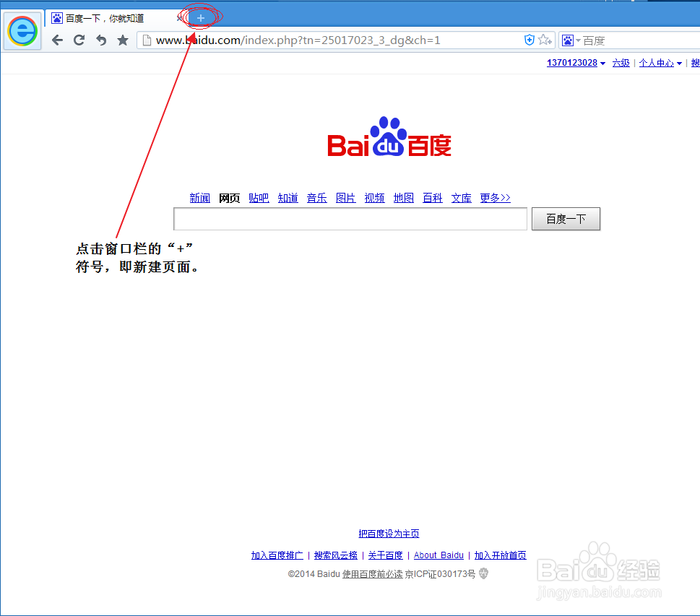
Task: Add bookmark with star-plus icon
Action: click(545, 40)
